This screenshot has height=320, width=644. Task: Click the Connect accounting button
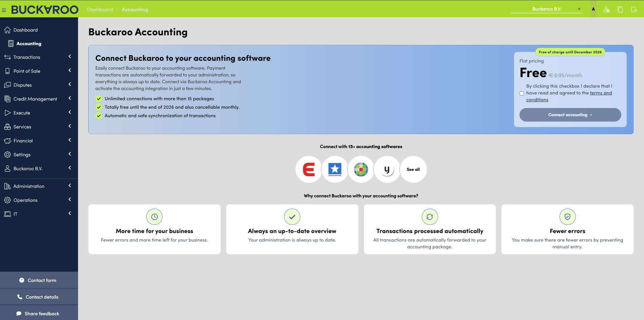570,115
